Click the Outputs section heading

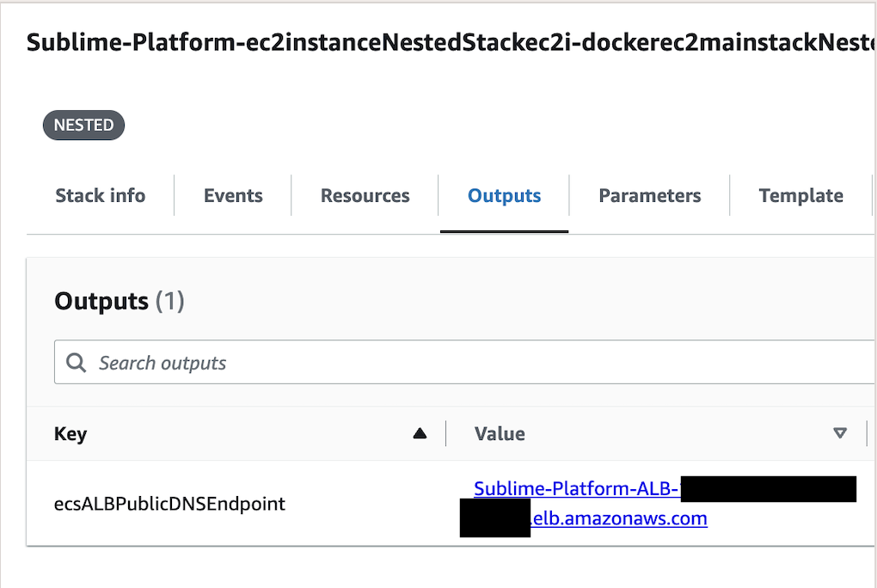(101, 302)
